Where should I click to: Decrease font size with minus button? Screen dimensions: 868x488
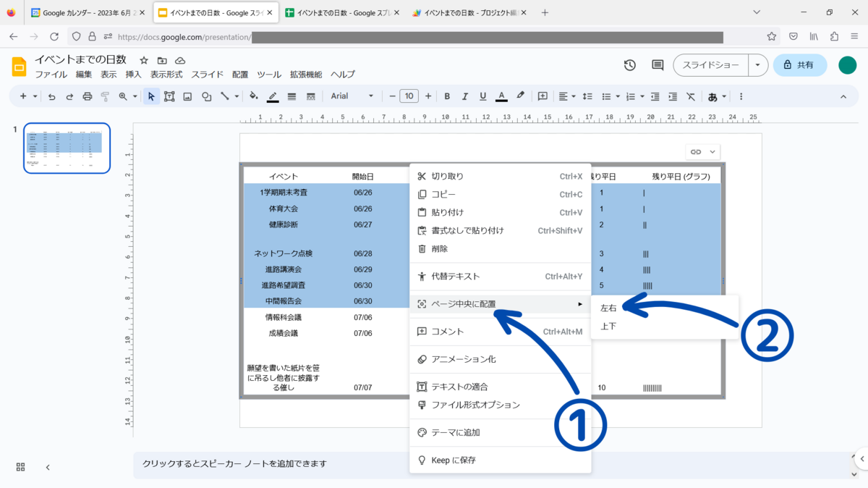click(393, 96)
